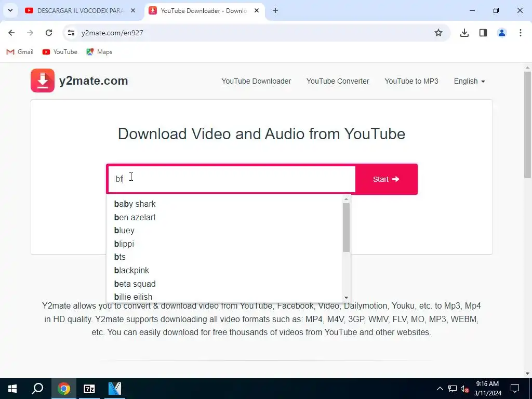This screenshot has width=532, height=399.
Task: Open YouTube bookmark
Action: (x=60, y=52)
